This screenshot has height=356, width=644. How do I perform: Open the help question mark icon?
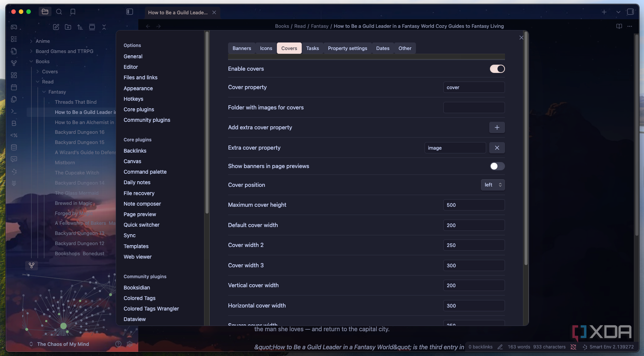[118, 344]
